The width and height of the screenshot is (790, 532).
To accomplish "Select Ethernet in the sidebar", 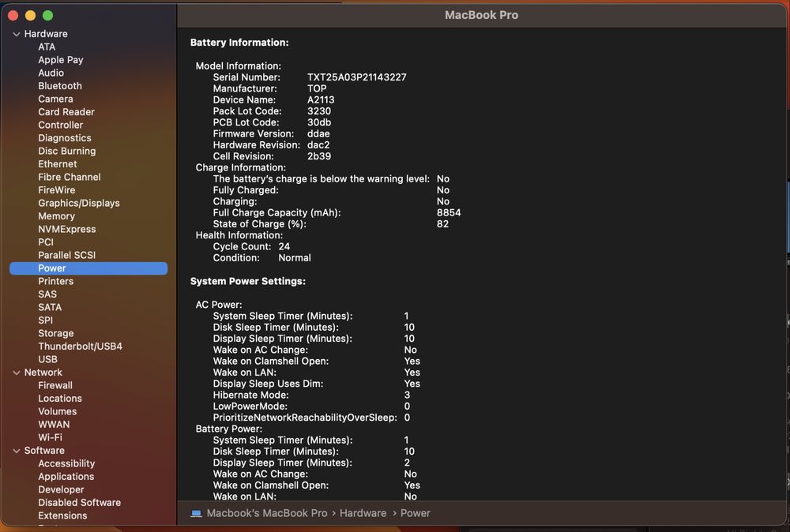I will pyautogui.click(x=58, y=164).
